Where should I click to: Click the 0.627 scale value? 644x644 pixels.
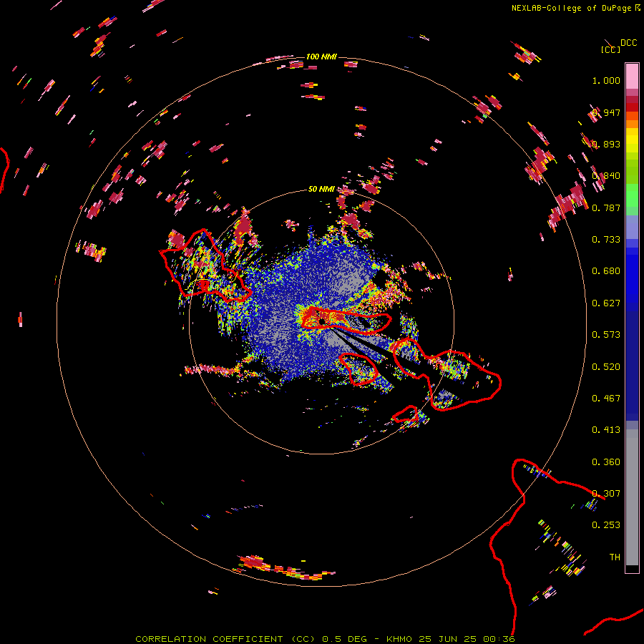pos(606,303)
